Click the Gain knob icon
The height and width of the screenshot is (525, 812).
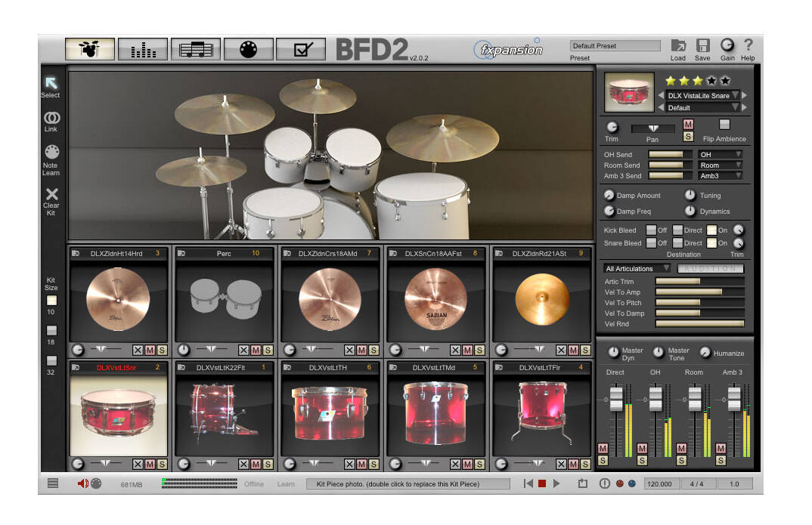[727, 45]
